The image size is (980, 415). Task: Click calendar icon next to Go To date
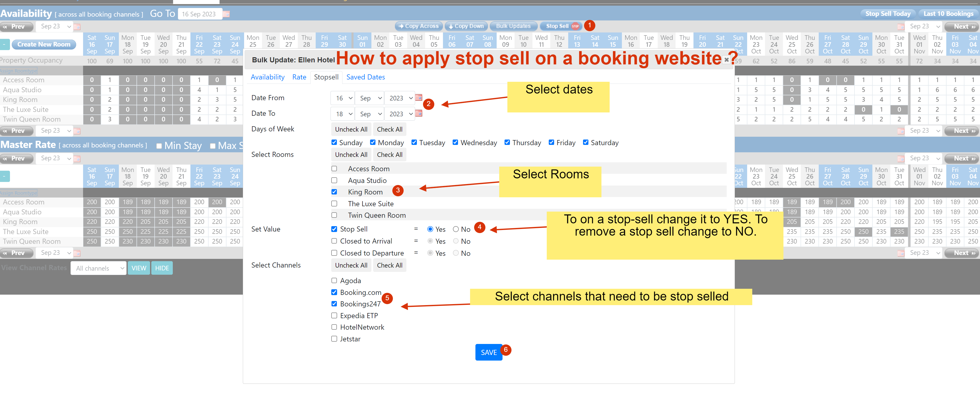[x=226, y=14]
